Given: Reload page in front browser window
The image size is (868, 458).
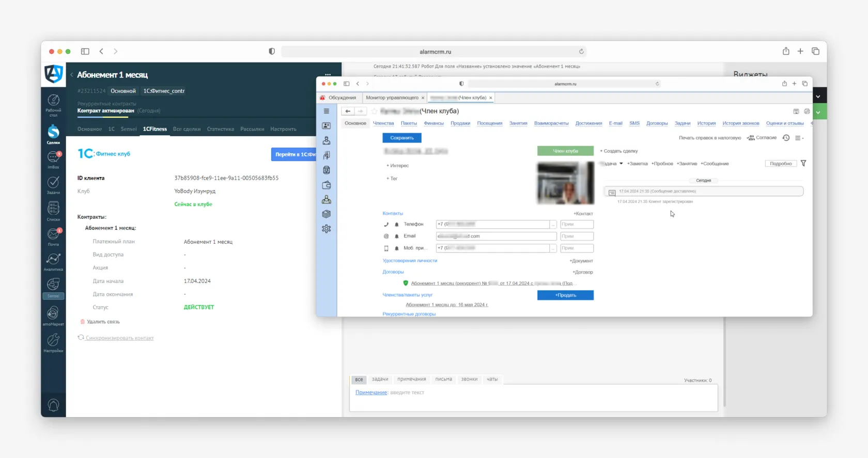Looking at the screenshot, I should (657, 84).
